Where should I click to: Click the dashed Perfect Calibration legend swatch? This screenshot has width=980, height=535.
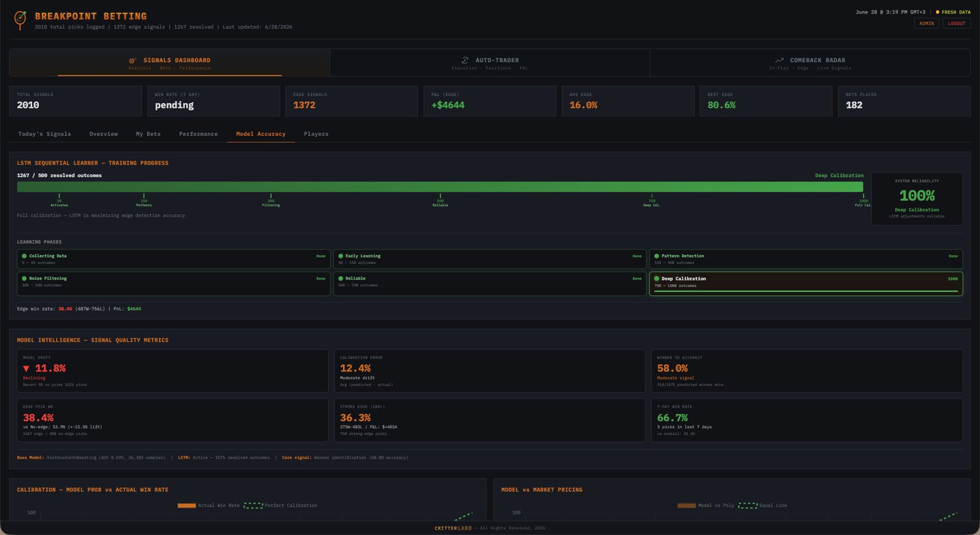(x=253, y=506)
